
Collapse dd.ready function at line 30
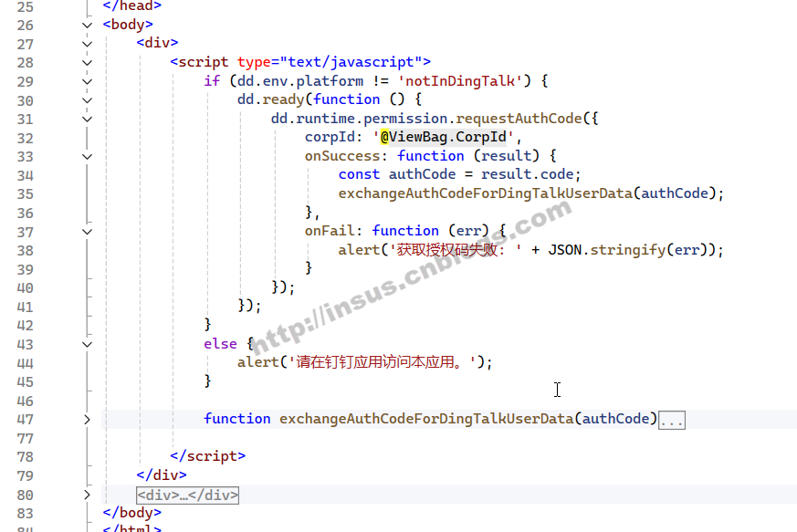(87, 100)
